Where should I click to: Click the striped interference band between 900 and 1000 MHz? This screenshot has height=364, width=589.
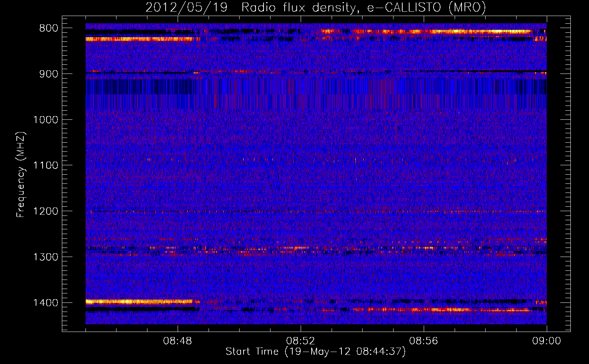click(316, 94)
